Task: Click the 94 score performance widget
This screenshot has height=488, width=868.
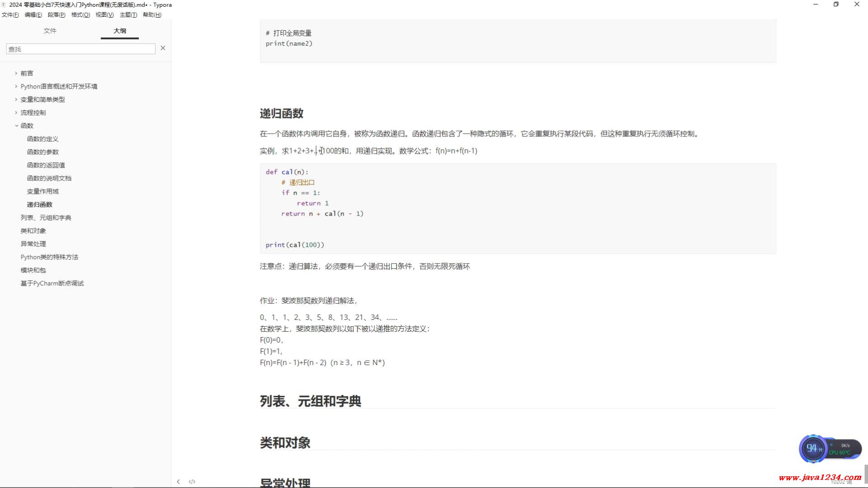Action: click(813, 449)
